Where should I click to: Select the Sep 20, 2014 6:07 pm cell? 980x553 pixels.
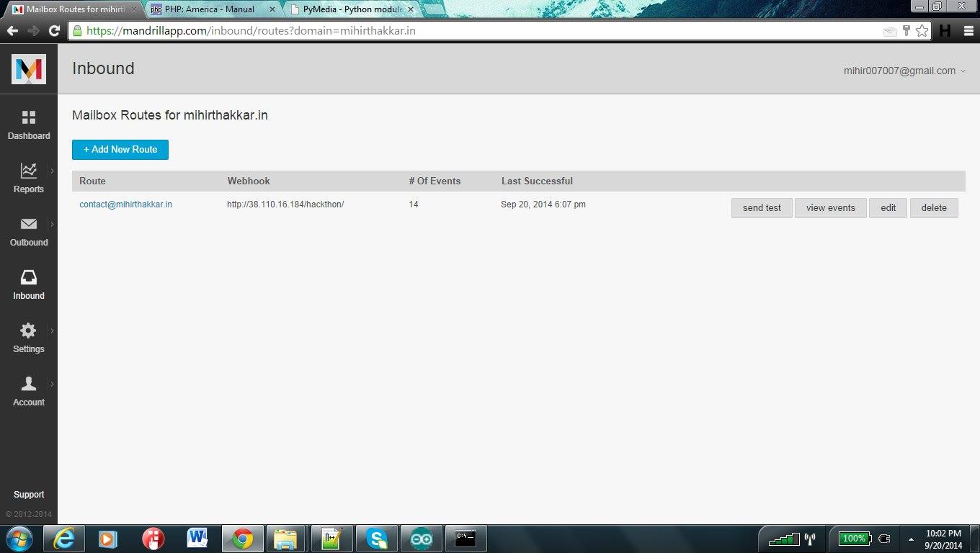(543, 204)
